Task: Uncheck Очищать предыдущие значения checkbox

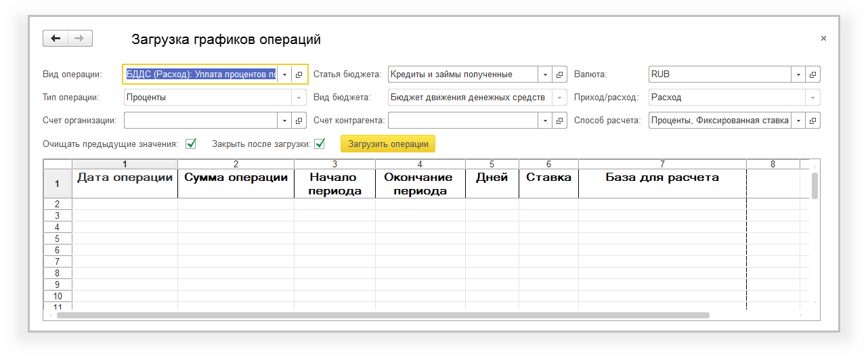Action: [191, 144]
